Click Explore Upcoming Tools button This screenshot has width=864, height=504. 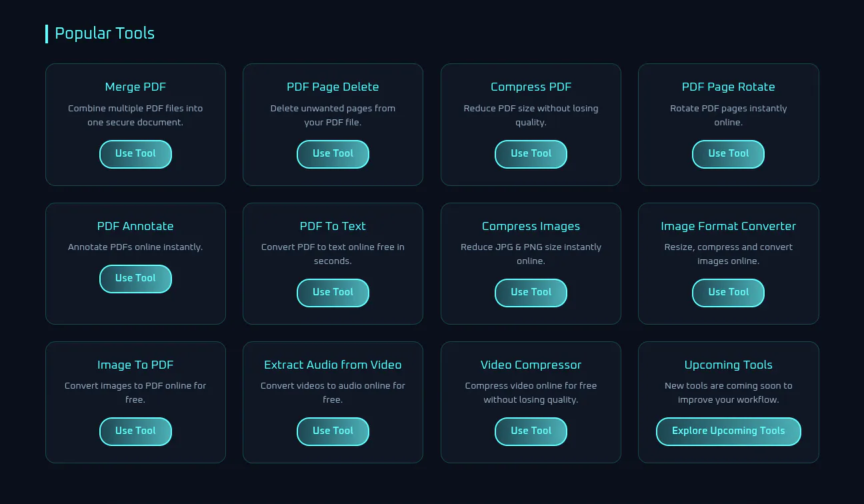click(728, 431)
